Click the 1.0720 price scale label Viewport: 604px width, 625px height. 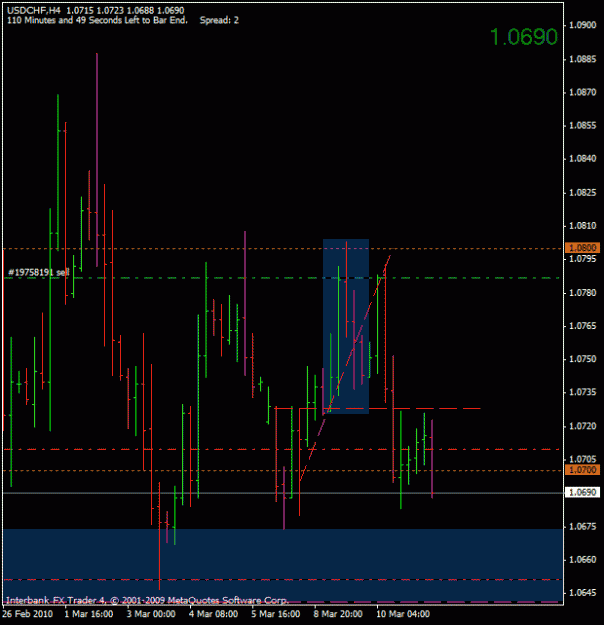click(x=582, y=426)
